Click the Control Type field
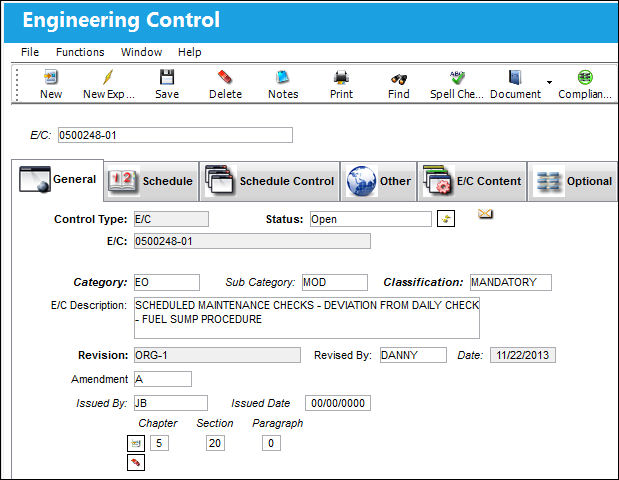The image size is (619, 480). (x=171, y=219)
